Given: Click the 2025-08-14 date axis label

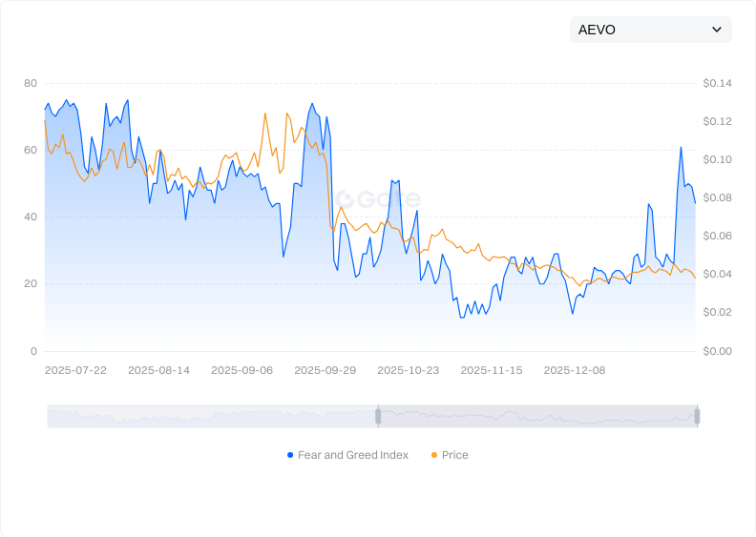Looking at the screenshot, I should click(158, 370).
